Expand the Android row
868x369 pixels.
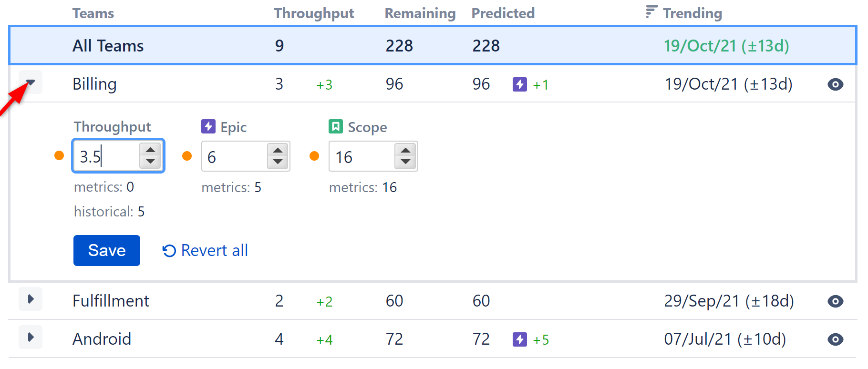tap(31, 337)
